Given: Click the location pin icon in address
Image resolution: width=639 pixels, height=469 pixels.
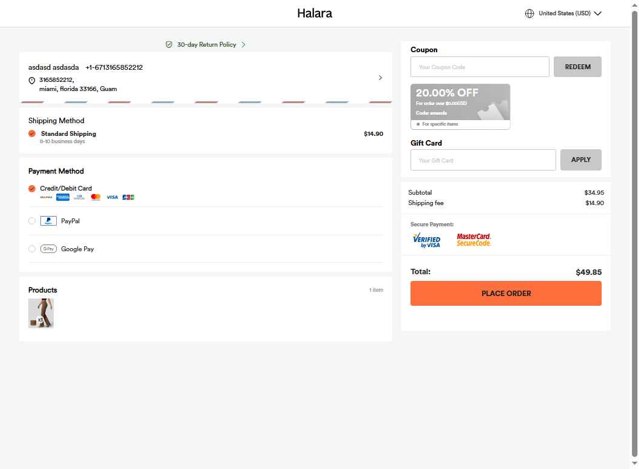Looking at the screenshot, I should click(x=32, y=80).
